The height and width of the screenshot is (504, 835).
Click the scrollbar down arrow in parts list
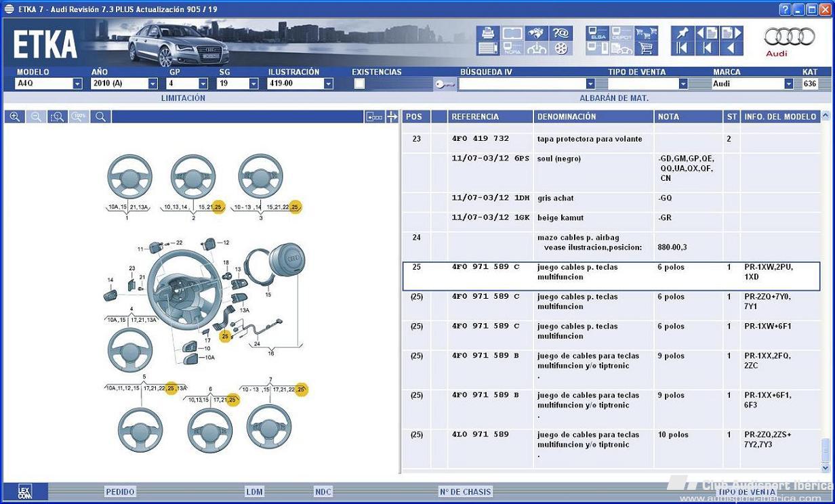[826, 467]
